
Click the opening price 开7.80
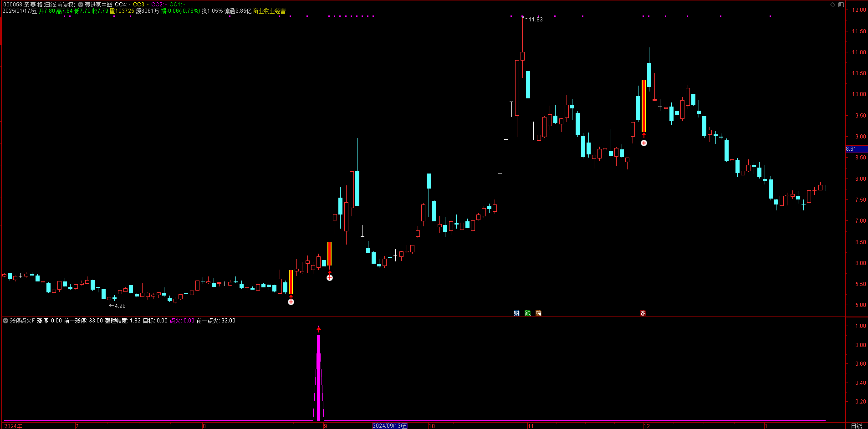tap(47, 11)
